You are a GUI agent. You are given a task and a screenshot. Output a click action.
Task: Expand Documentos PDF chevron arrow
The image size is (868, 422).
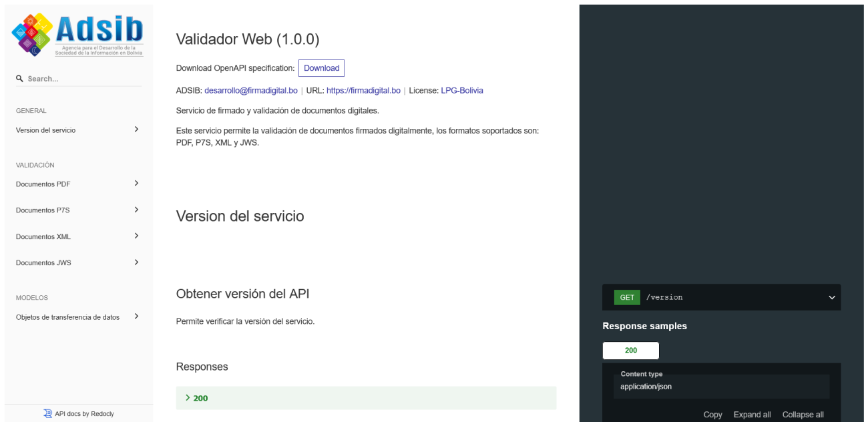[x=136, y=183]
